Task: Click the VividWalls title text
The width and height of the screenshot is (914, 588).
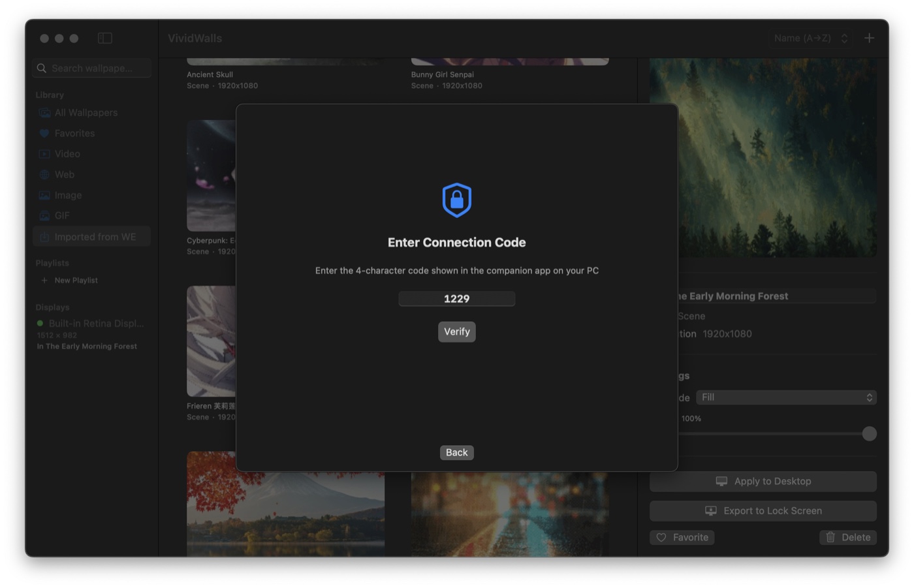Action: tap(195, 39)
